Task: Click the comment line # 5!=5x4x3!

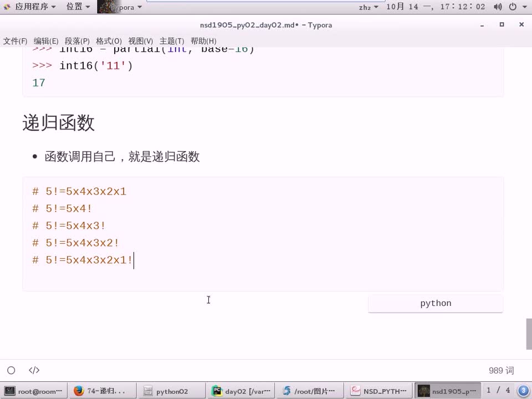Action: coord(69,226)
